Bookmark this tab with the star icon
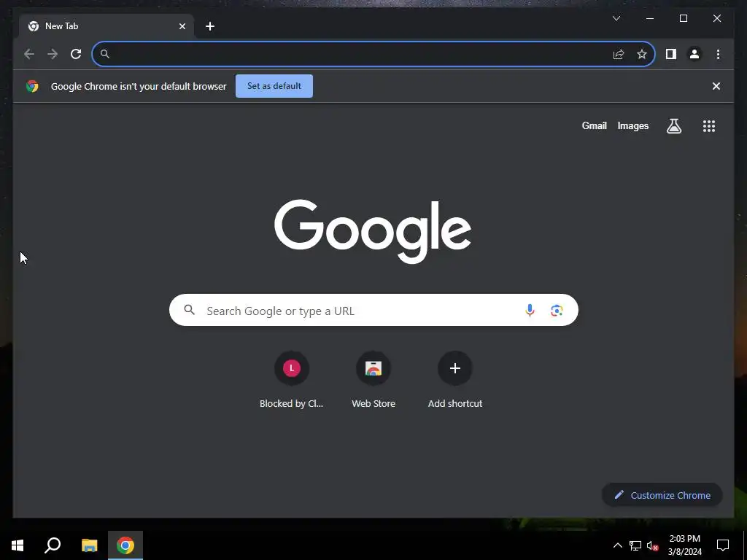This screenshot has width=747, height=560. pos(642,54)
